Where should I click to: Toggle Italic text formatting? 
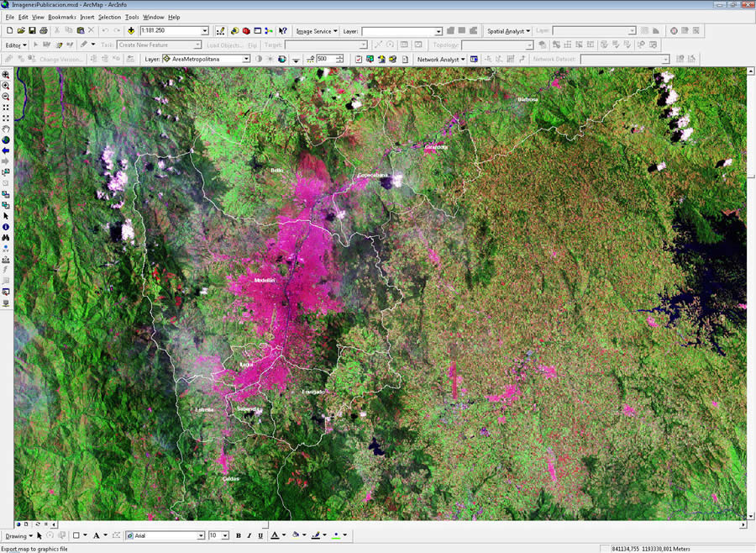[249, 535]
